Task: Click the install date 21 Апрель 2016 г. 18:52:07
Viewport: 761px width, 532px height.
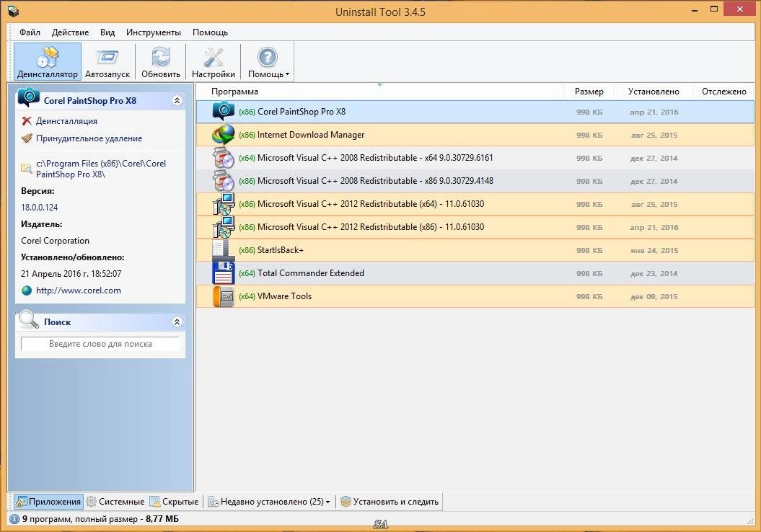Action: click(71, 274)
